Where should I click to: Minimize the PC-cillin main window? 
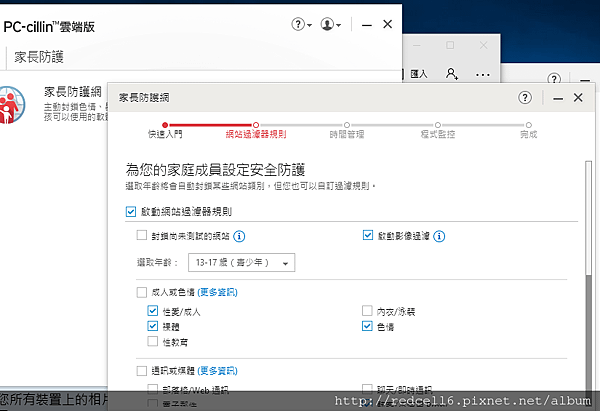[x=367, y=25]
